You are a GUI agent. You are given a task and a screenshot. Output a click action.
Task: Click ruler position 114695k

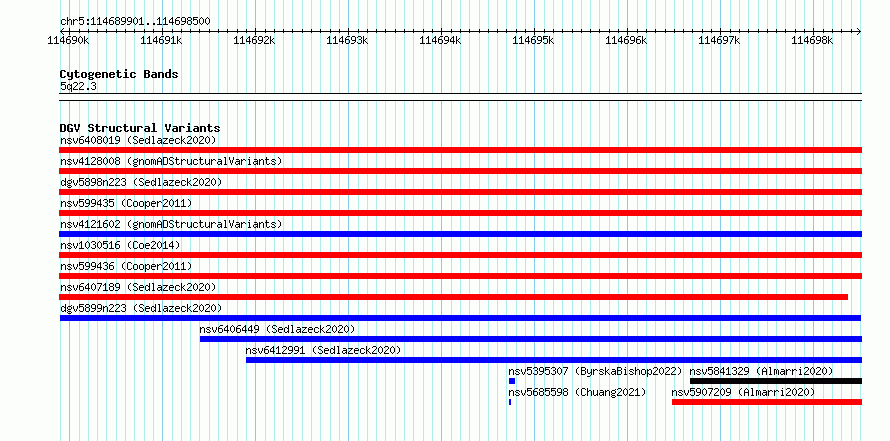[534, 40]
